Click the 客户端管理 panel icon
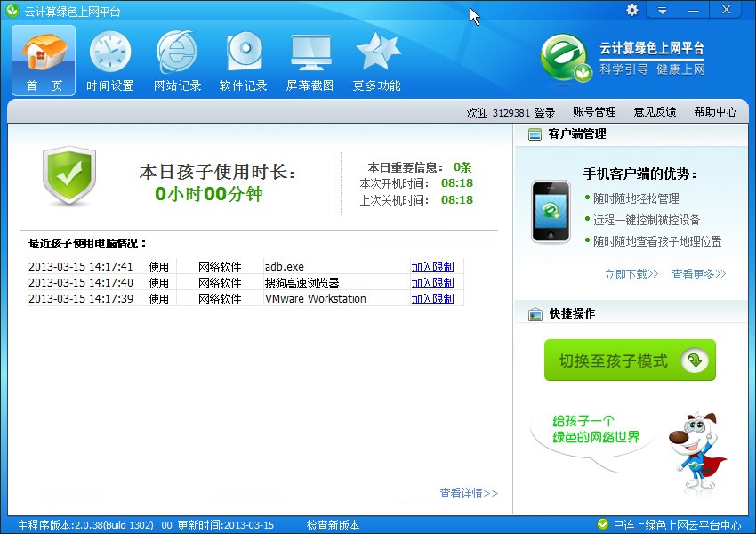The width and height of the screenshot is (756, 534). [535, 134]
